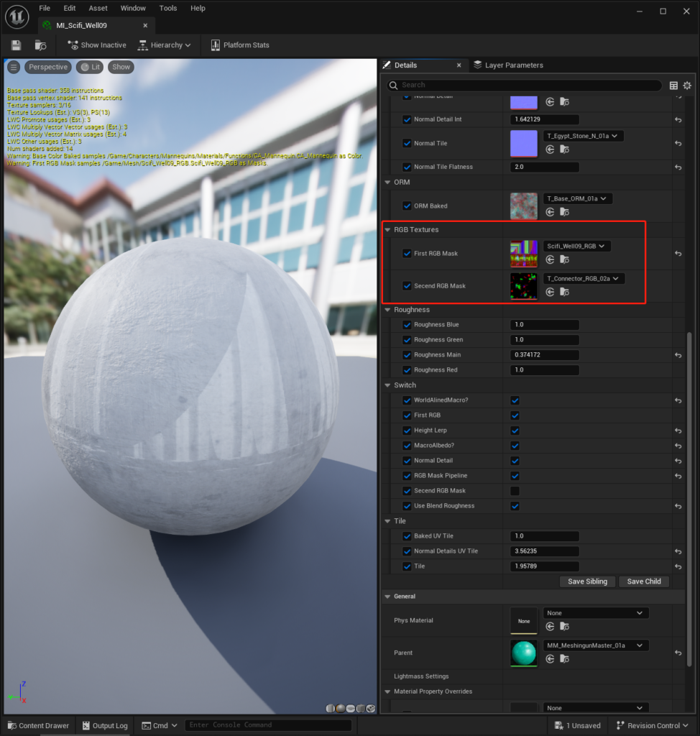This screenshot has height=736, width=700.
Task: Reset First RGB Mask to default
Action: click(678, 254)
